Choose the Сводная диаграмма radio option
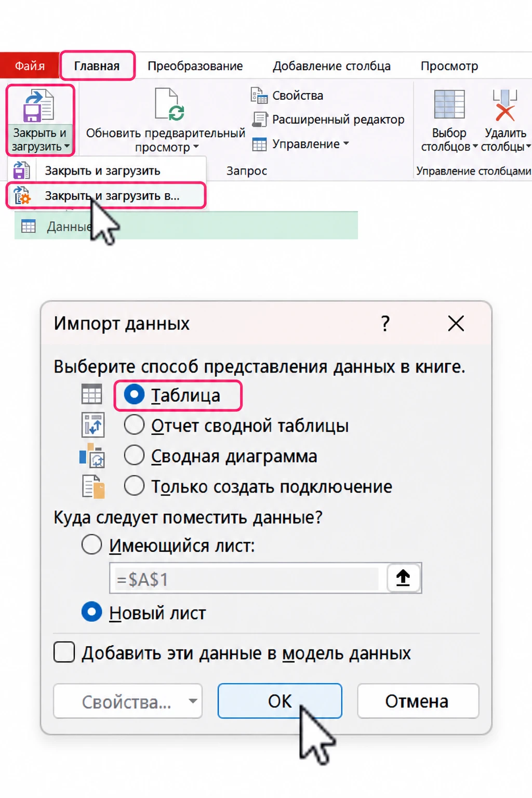Viewport: 532px width, 798px height. tap(134, 456)
